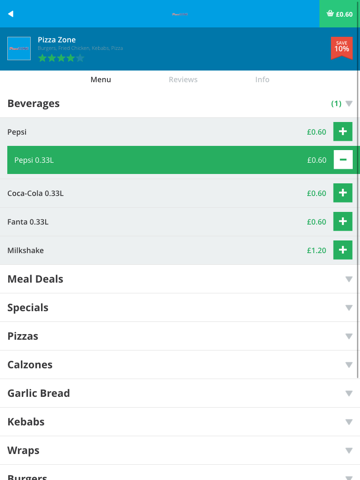Add Milkshake to the basket
The width and height of the screenshot is (360, 480).
tap(343, 250)
